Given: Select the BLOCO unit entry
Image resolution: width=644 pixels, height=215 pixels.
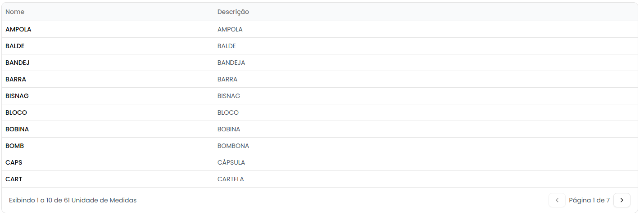Looking at the screenshot, I should point(16,112).
